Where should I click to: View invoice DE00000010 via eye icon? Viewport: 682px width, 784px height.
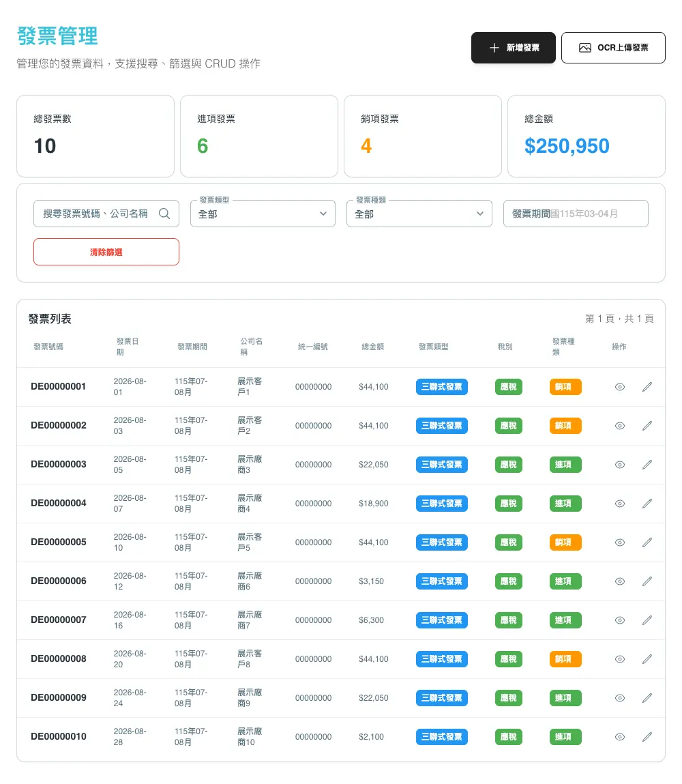tap(619, 737)
